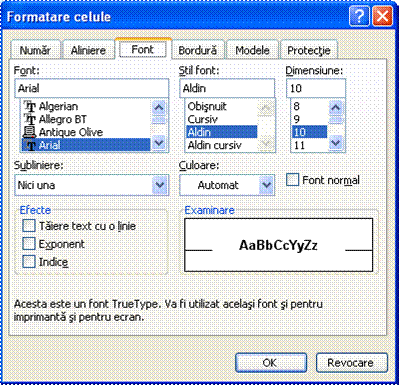Viewport: 399px width, 385px height.
Task: Click the font list scroll down arrow
Action: (159, 143)
